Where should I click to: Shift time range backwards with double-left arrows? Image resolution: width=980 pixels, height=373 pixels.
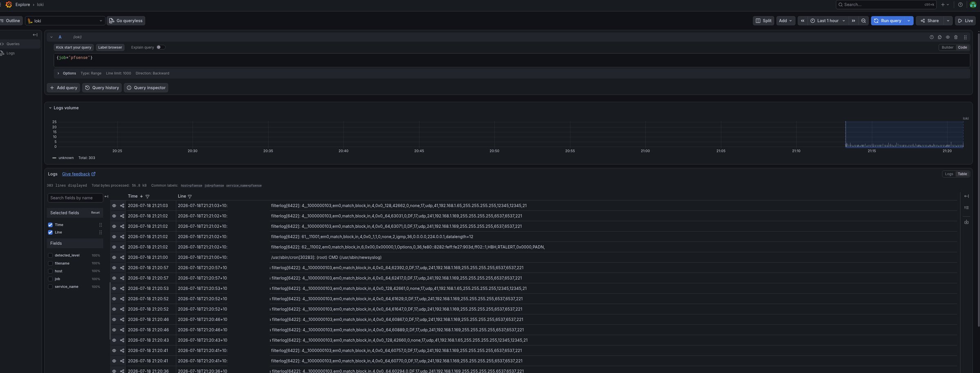click(x=802, y=21)
